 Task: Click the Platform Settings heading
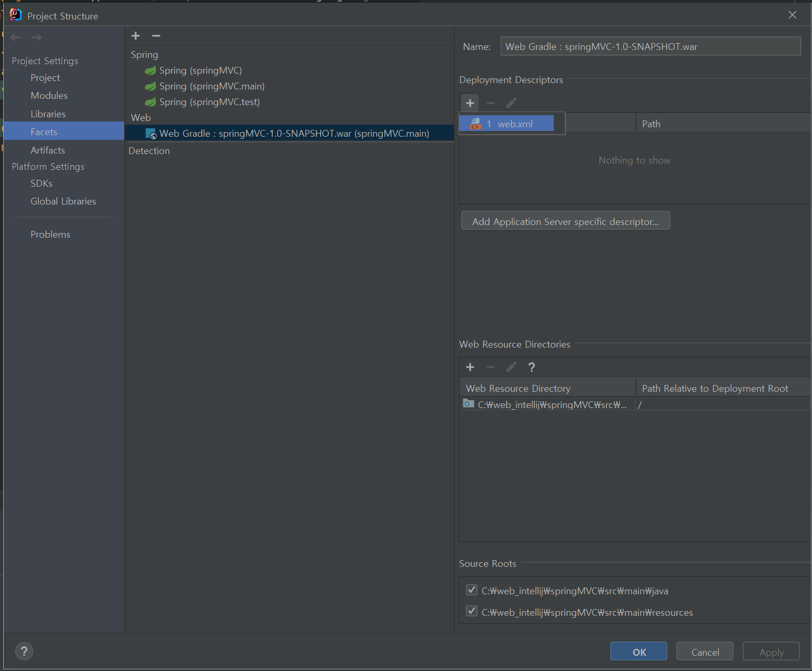click(x=48, y=167)
